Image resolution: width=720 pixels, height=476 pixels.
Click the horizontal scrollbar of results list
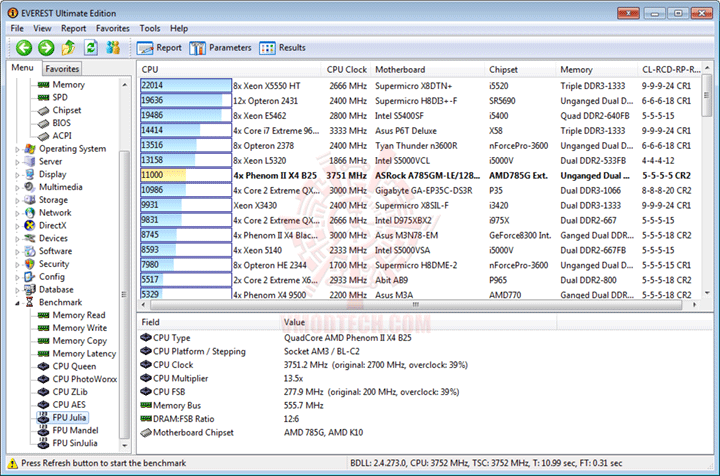(416, 305)
